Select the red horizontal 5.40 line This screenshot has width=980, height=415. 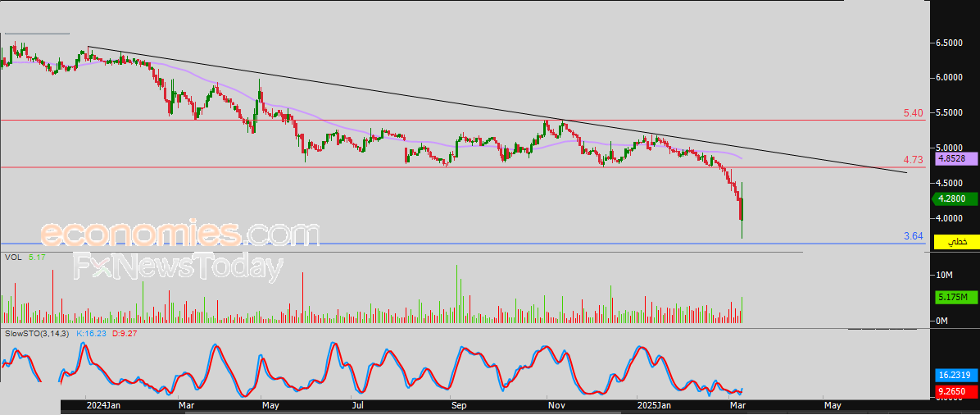click(462, 121)
